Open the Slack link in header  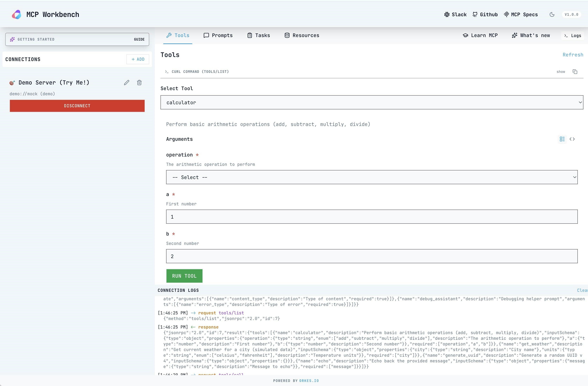455,15
